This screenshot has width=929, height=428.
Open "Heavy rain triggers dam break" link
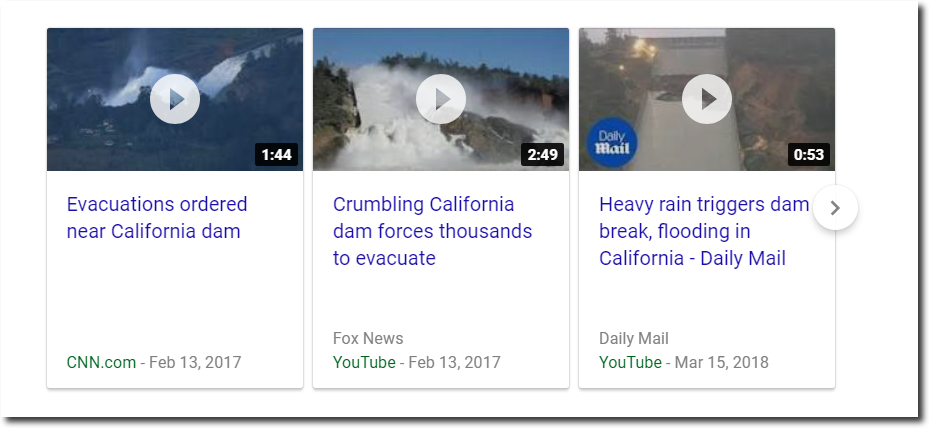pos(704,231)
